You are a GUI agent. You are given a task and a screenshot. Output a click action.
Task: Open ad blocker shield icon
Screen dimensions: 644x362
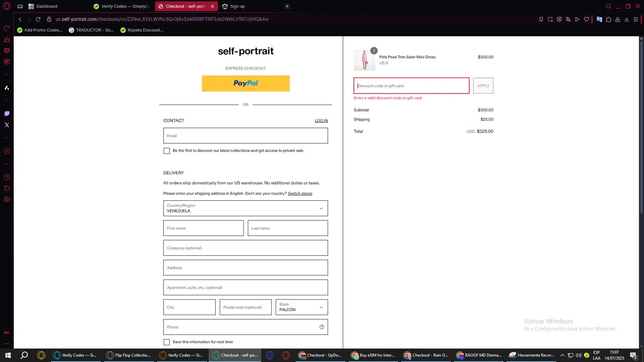tap(559, 19)
